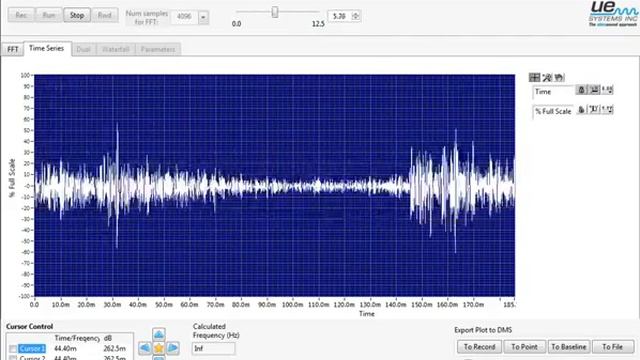
Task: Enable the Cursor 1 checkbox
Action: tap(13, 349)
